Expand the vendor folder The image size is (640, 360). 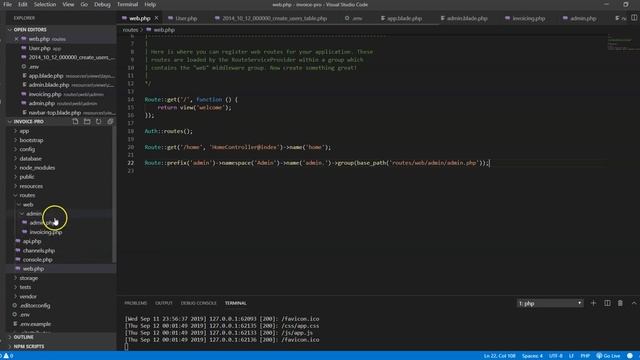28,297
